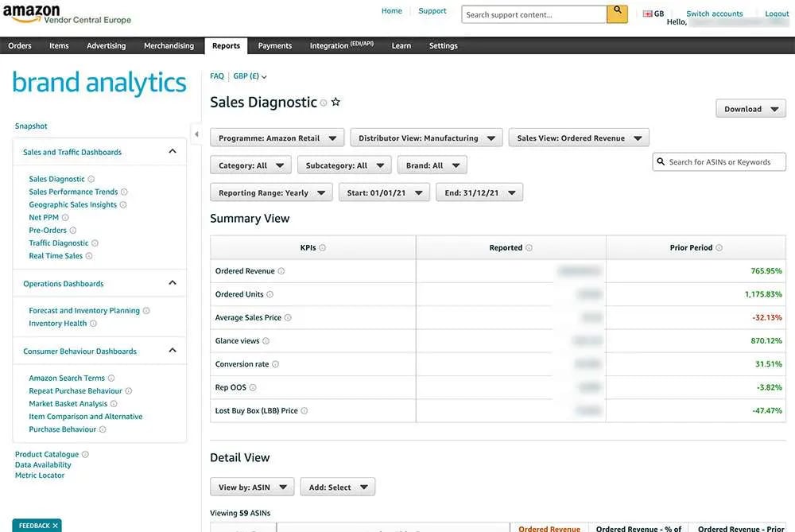Screen dimensions: 795x532
Task: Open the Snapshot sidebar link
Action: click(31, 126)
